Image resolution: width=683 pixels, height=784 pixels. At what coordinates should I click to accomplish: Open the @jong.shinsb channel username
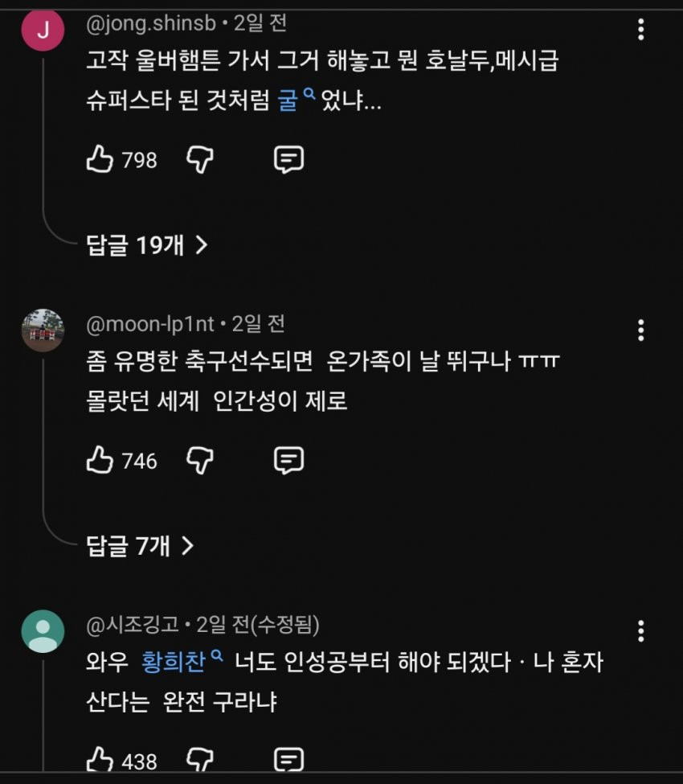[151, 23]
